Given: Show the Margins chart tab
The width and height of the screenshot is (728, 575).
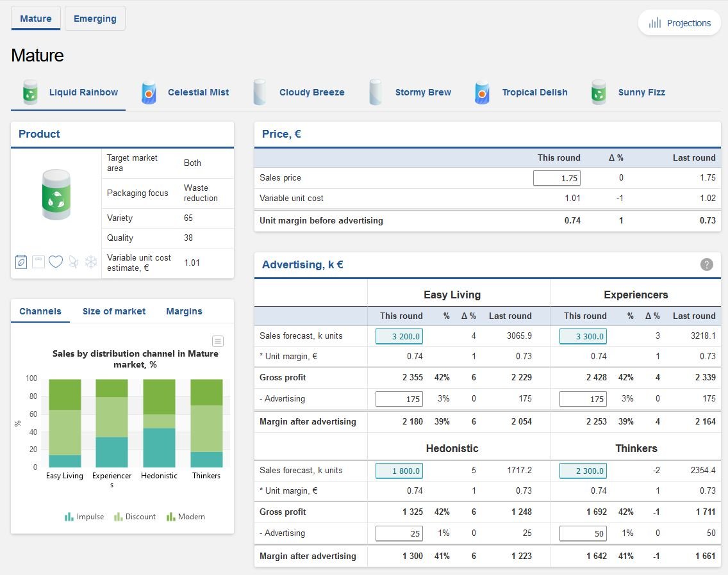Looking at the screenshot, I should (184, 311).
